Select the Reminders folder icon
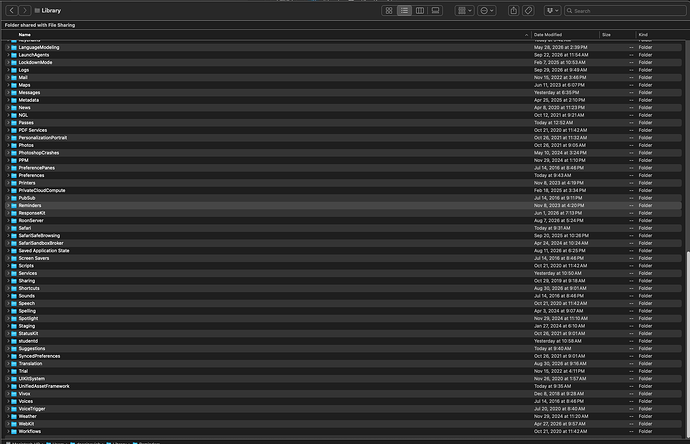The image size is (690, 444). point(14,205)
